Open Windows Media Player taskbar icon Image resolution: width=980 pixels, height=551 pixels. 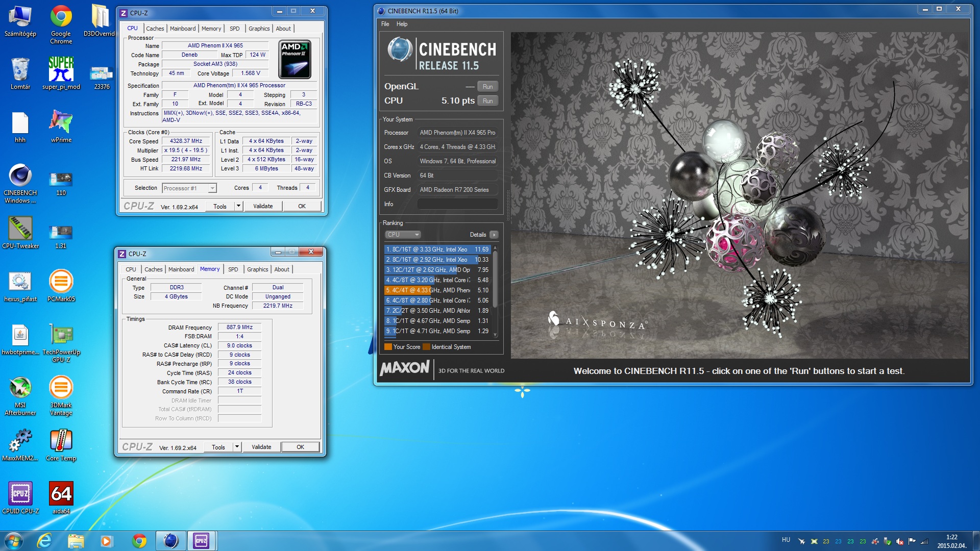pos(106,540)
